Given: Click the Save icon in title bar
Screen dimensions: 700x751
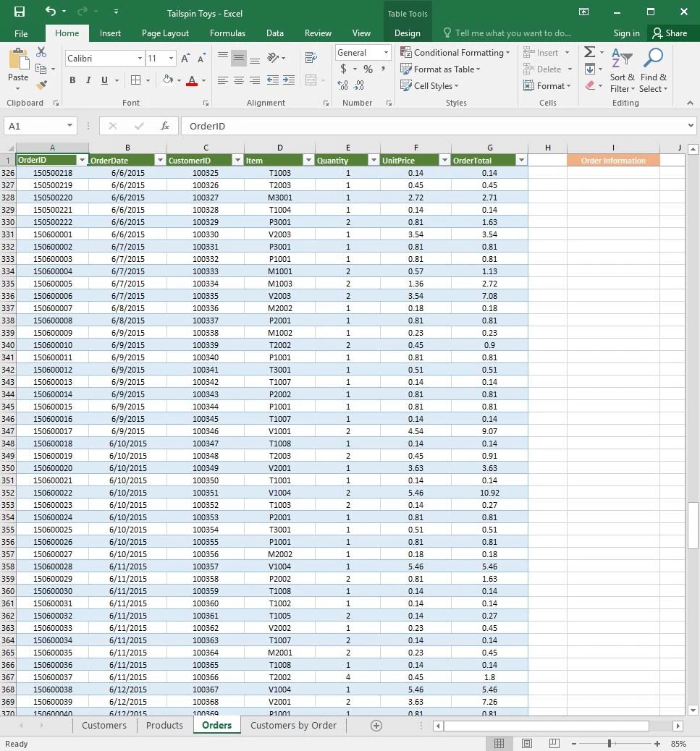Looking at the screenshot, I should point(20,12).
